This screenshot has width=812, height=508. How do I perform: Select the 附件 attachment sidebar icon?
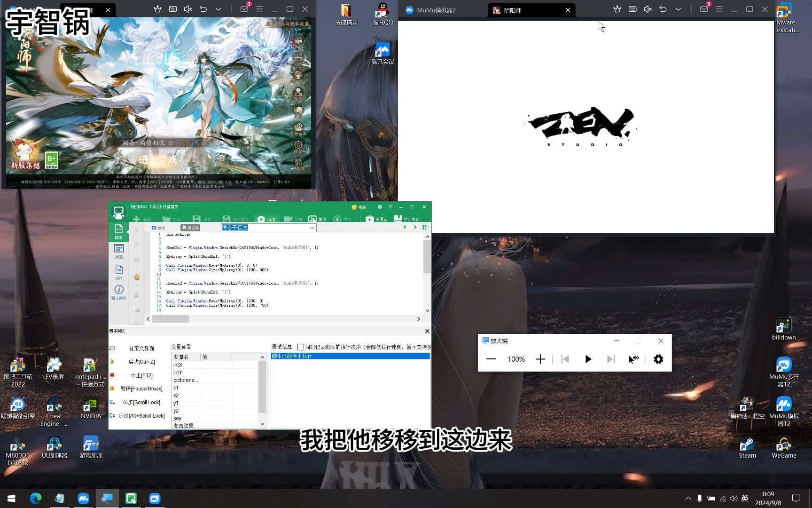coord(119,271)
